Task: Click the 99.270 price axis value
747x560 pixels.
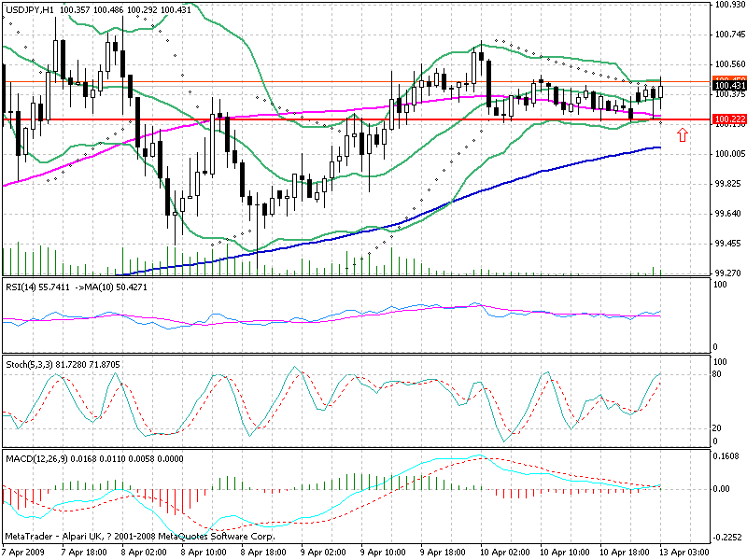Action: coord(728,273)
